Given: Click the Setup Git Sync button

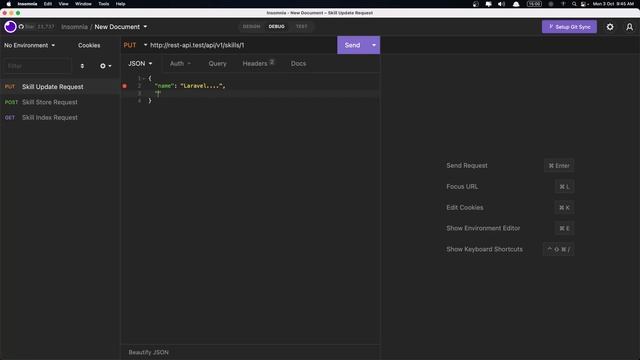Looking at the screenshot, I should click(569, 27).
